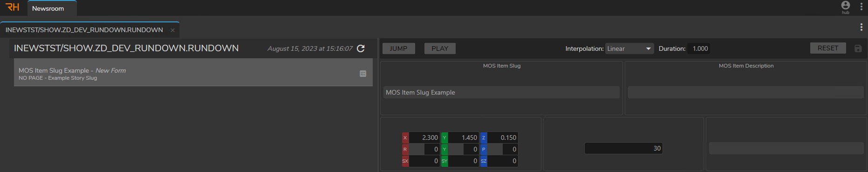Select the INEWSTST/SHOW.ZD_DEV_RUNDOWN.RUNDOWN tab

point(84,30)
